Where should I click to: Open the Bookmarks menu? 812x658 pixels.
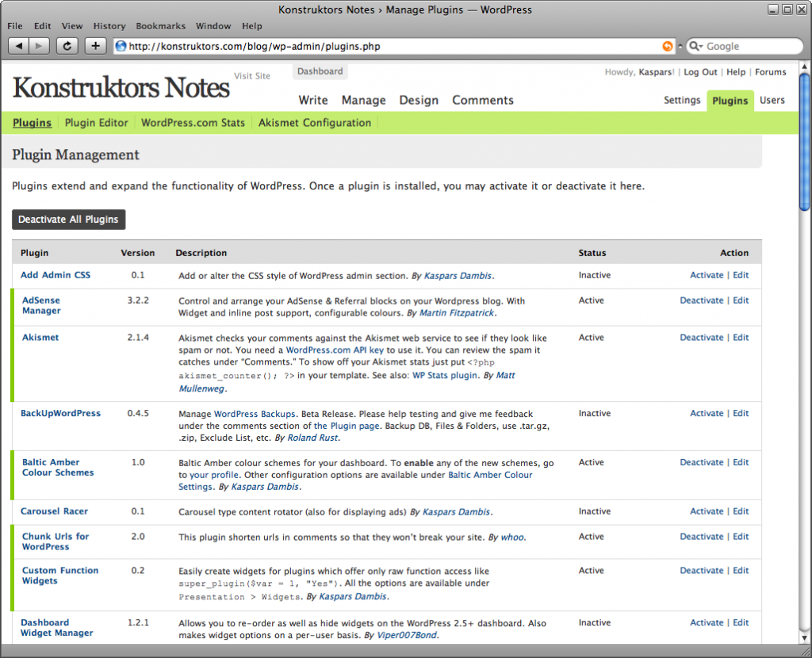161,26
